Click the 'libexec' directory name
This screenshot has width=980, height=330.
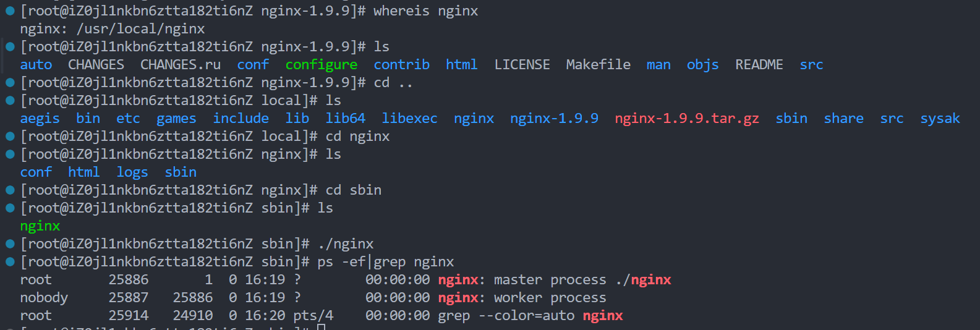(x=409, y=119)
